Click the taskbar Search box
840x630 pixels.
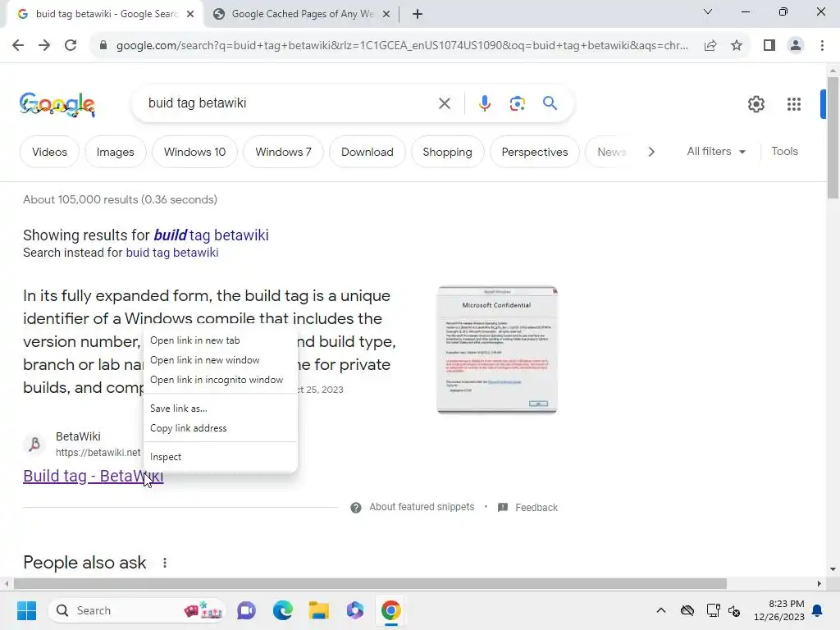pyautogui.click(x=137, y=610)
